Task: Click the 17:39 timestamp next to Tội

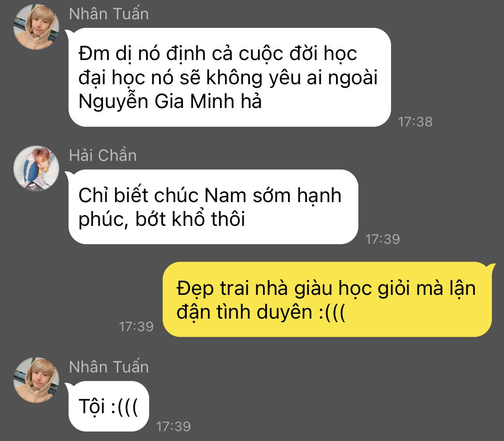Action: [173, 427]
